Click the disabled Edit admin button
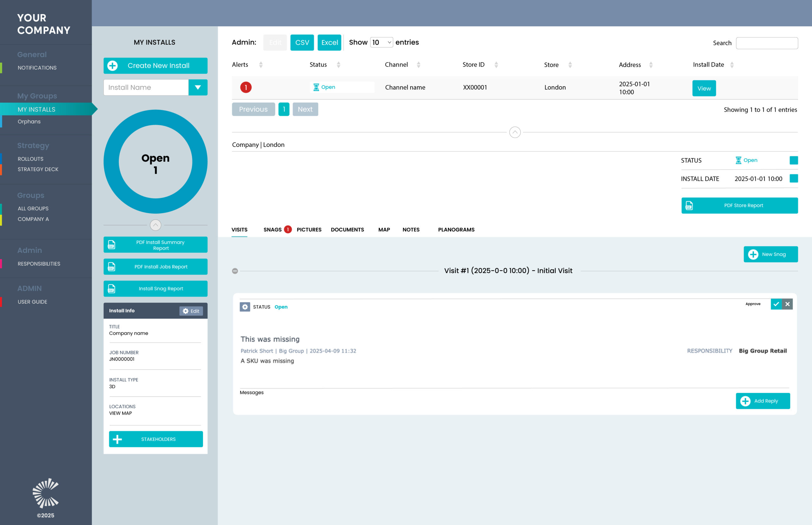 point(275,42)
